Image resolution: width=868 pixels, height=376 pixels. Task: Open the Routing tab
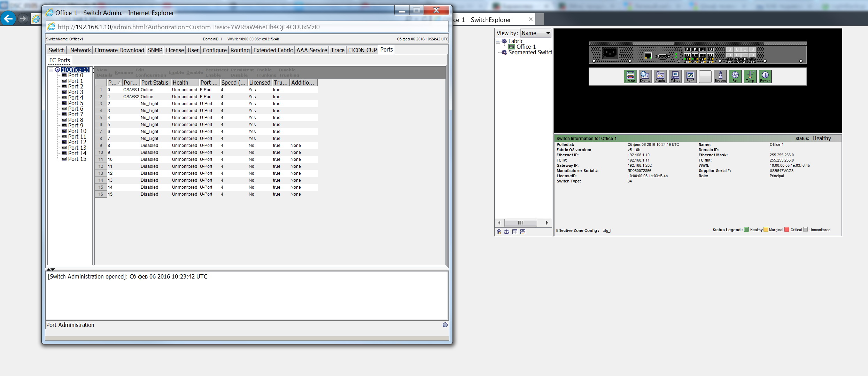(240, 50)
